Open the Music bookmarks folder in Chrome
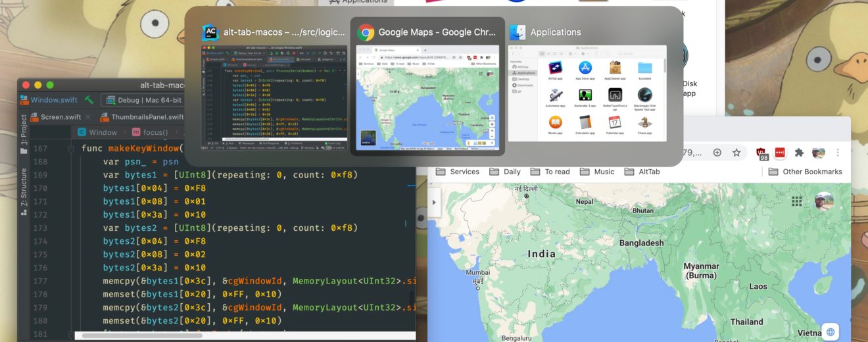 (597, 172)
